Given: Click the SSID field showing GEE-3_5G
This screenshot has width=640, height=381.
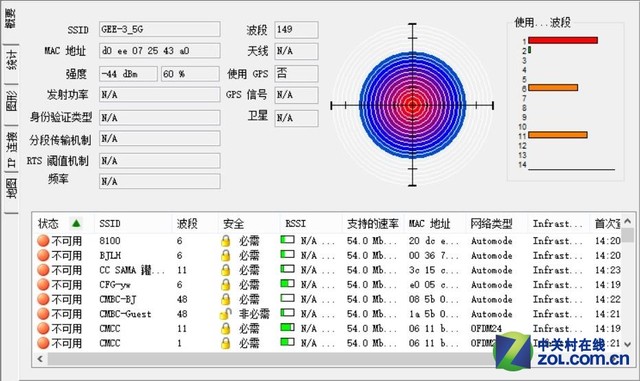Looking at the screenshot, I should (x=160, y=29).
